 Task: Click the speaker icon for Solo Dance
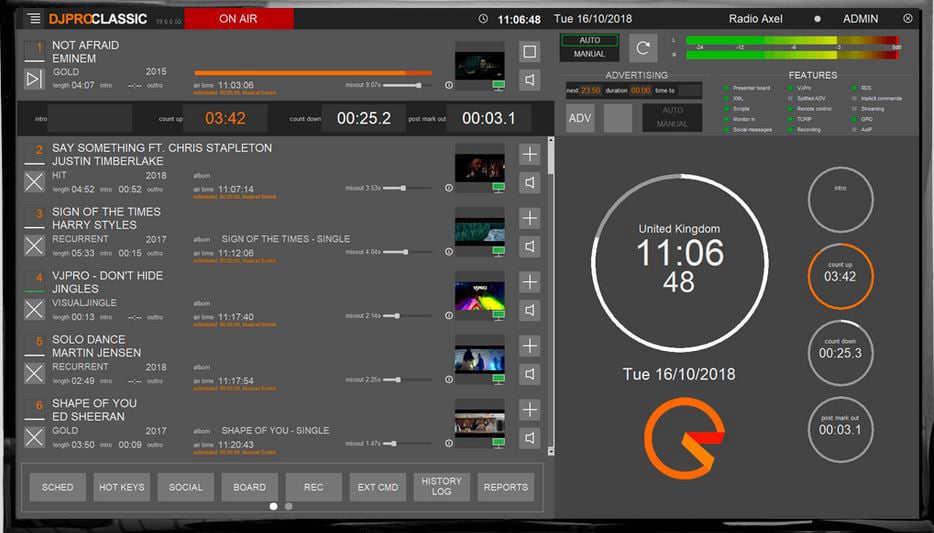coord(529,374)
